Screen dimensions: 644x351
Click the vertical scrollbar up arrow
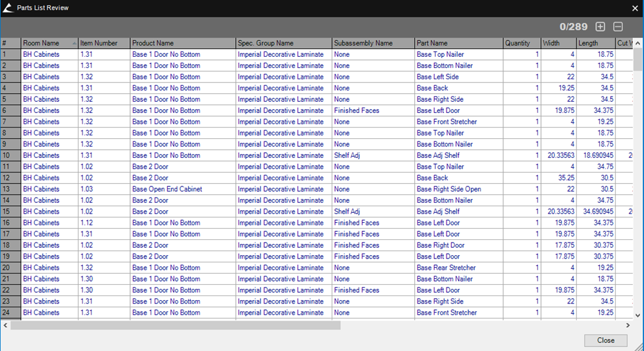click(638, 44)
